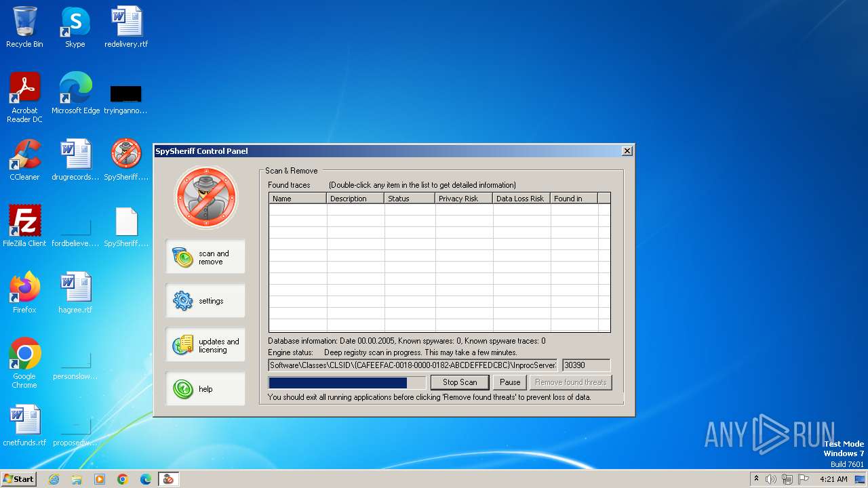
Task: Open the Windows Start menu
Action: click(18, 479)
